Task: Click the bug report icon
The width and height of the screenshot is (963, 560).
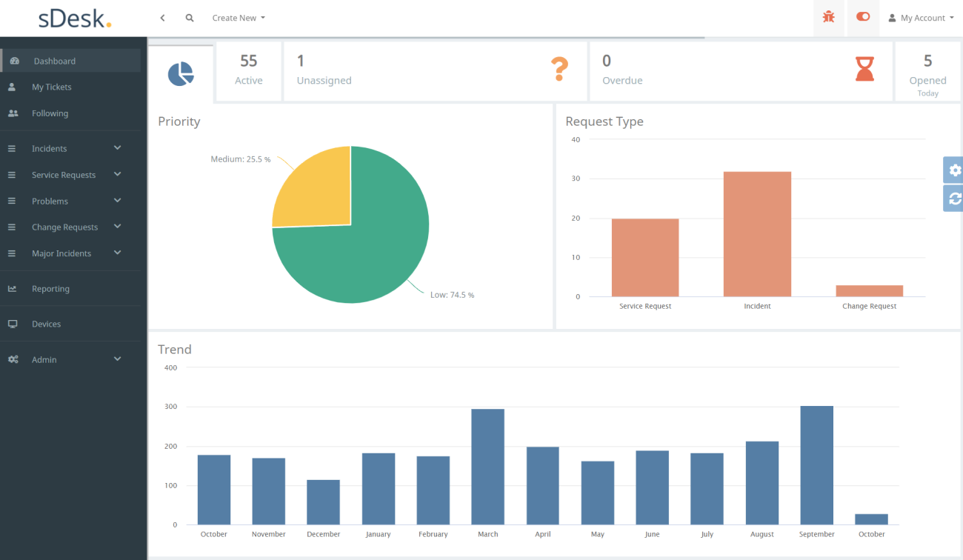Action: [x=828, y=17]
